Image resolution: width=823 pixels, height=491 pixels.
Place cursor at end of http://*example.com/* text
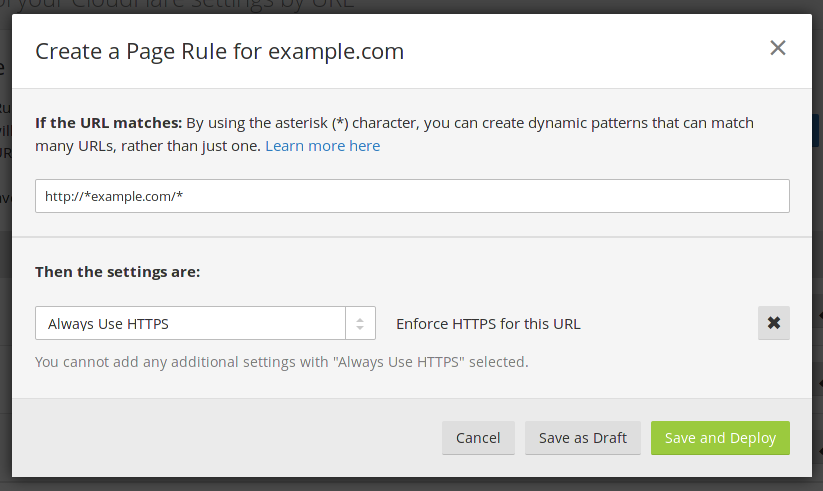point(184,196)
